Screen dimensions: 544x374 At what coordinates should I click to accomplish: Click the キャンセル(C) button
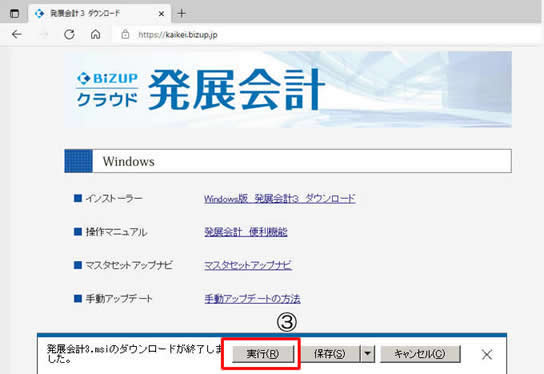[x=420, y=354]
